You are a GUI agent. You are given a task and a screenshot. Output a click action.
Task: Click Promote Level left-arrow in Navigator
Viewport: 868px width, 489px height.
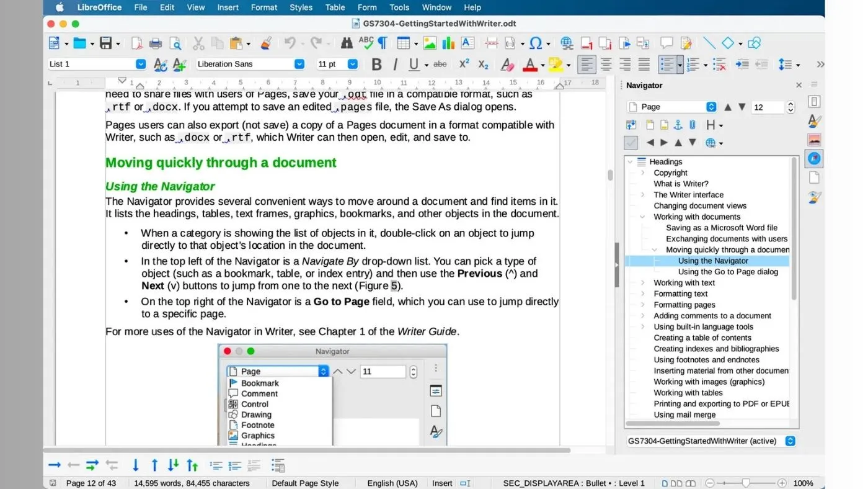(650, 143)
